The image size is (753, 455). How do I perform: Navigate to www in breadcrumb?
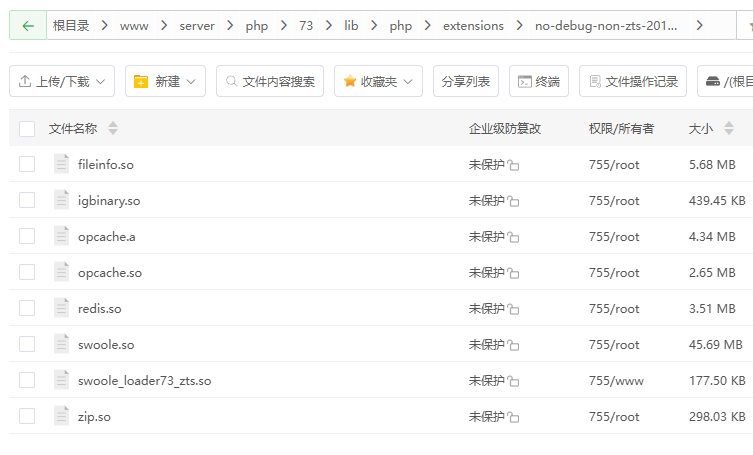(x=134, y=26)
